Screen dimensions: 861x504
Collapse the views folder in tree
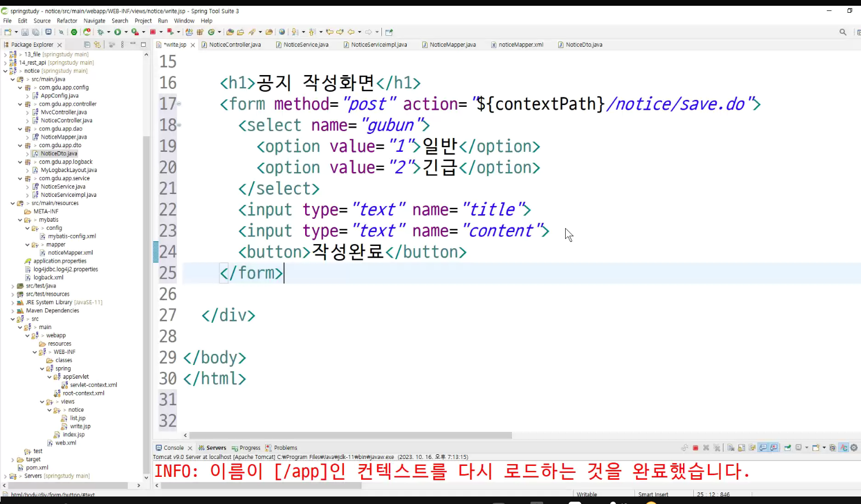pos(42,402)
